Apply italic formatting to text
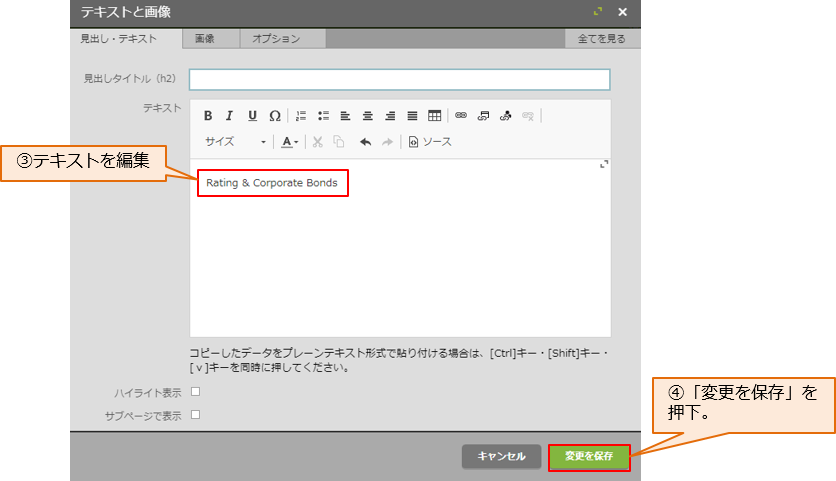Viewport: 836px width, 481px height. [230, 116]
